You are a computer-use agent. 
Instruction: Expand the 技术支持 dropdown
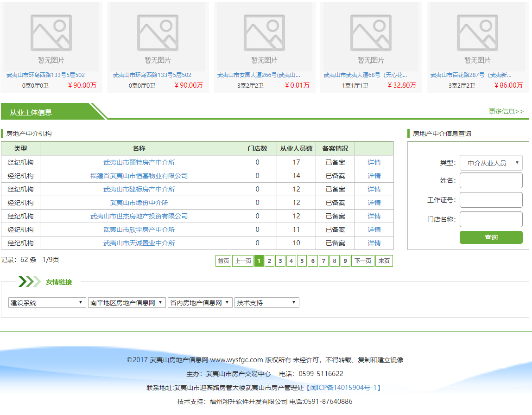pos(266,303)
